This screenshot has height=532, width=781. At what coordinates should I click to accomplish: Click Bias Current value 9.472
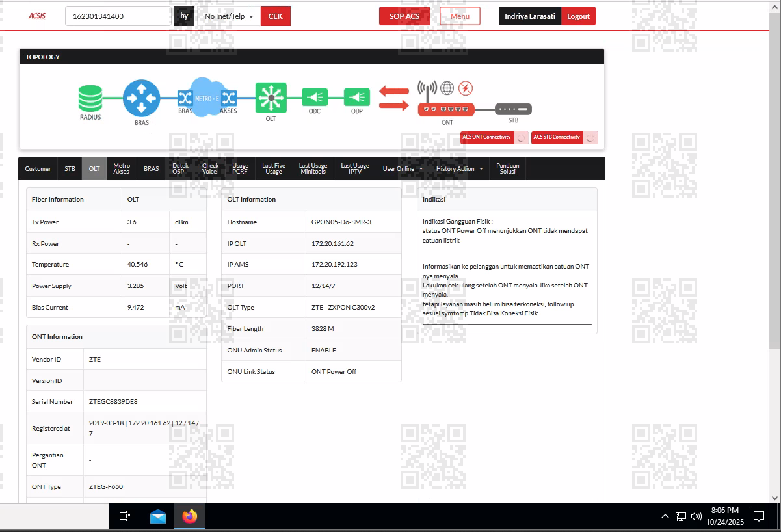point(135,308)
